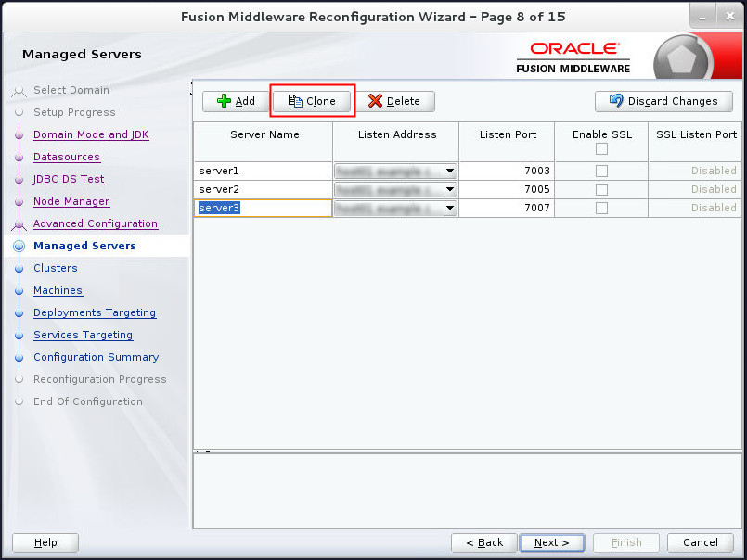This screenshot has width=747, height=560.
Task: Click the Back button
Action: pos(484,542)
